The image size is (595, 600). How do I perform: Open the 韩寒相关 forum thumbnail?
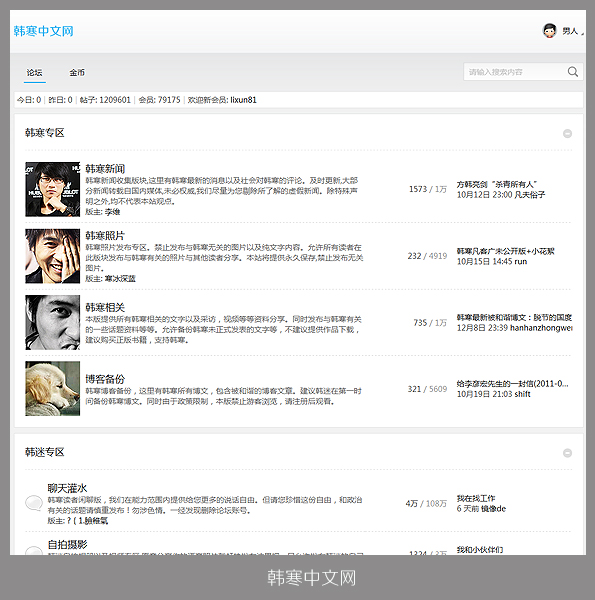coord(52,322)
